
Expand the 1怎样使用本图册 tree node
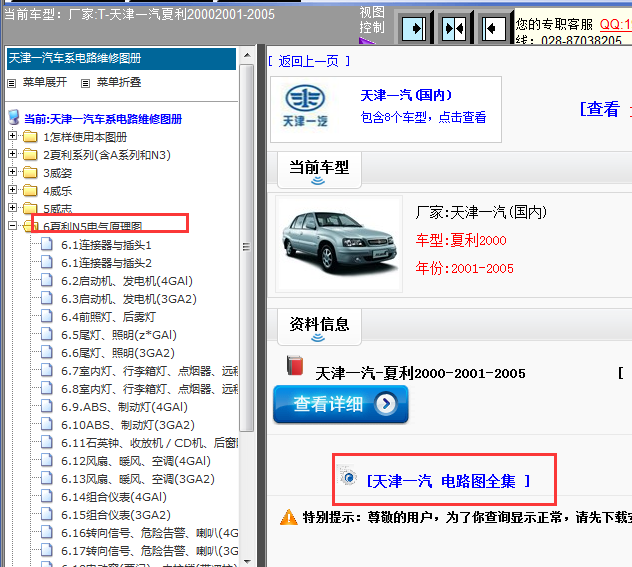[12, 136]
